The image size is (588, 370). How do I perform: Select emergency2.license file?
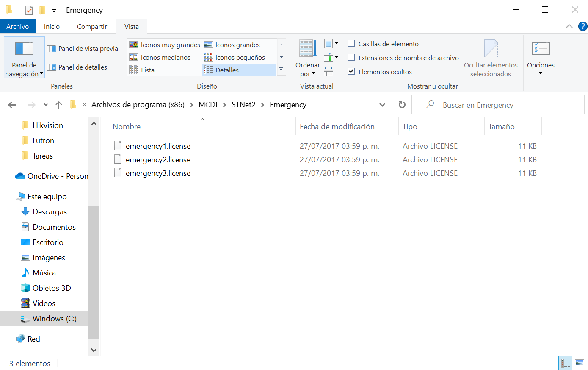tap(158, 160)
